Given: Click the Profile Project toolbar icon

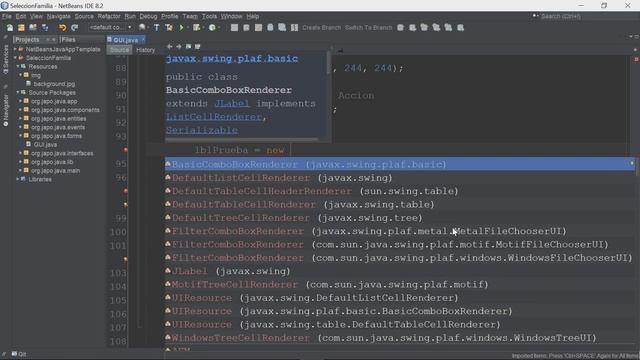Looking at the screenshot, I should [x=212, y=28].
